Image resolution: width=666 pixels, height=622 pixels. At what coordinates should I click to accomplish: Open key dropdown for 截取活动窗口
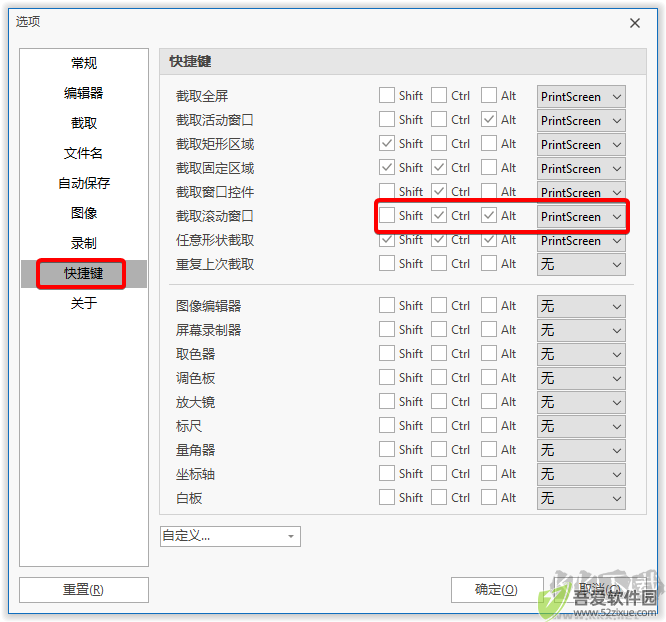pos(581,121)
